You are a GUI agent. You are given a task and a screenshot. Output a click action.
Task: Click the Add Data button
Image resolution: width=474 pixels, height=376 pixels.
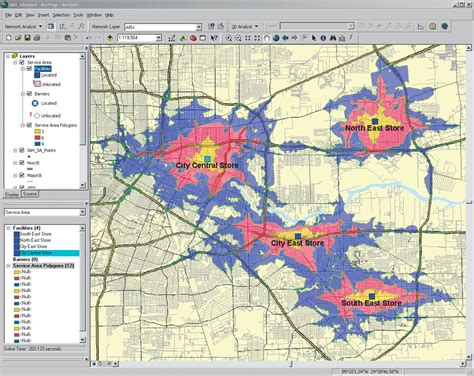109,38
